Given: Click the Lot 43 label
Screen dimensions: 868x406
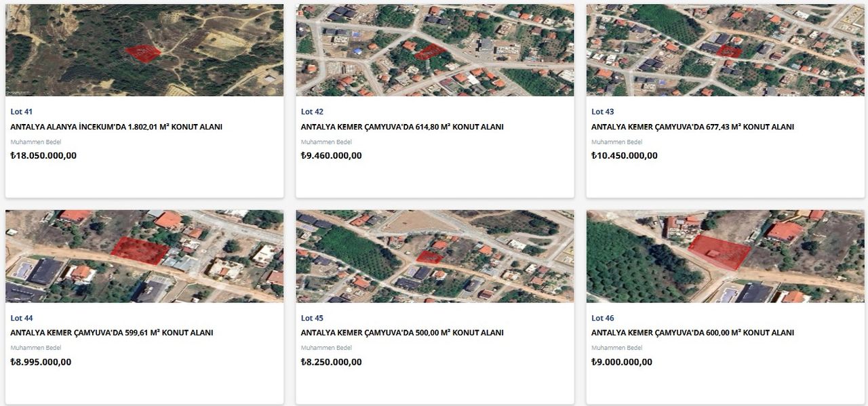Looking at the screenshot, I should click(602, 112).
